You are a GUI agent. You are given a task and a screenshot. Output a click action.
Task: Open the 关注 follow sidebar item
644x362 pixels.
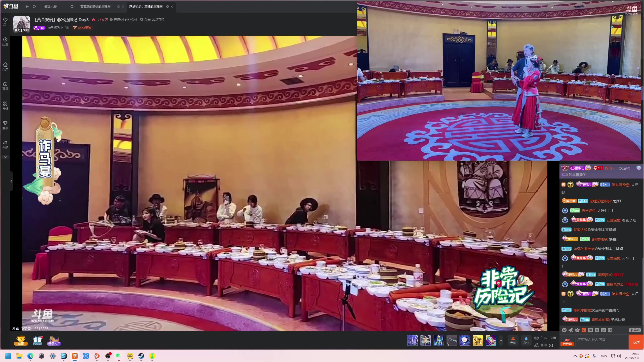(x=5, y=22)
